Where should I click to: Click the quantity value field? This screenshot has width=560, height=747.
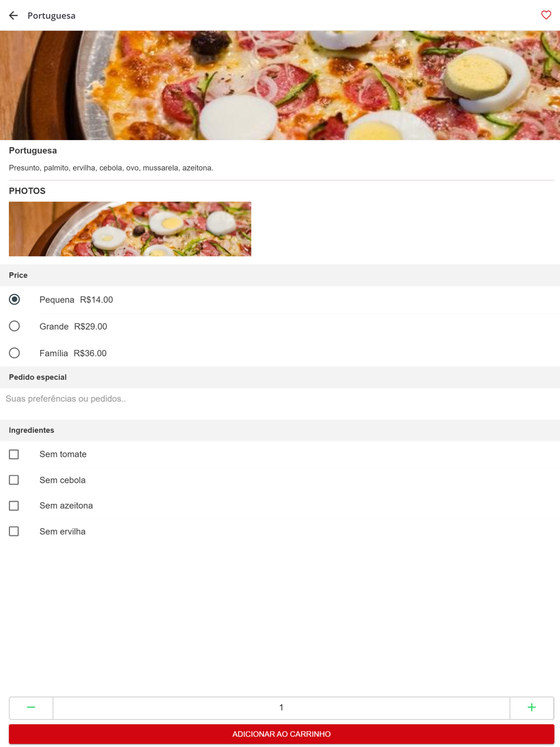click(x=281, y=708)
